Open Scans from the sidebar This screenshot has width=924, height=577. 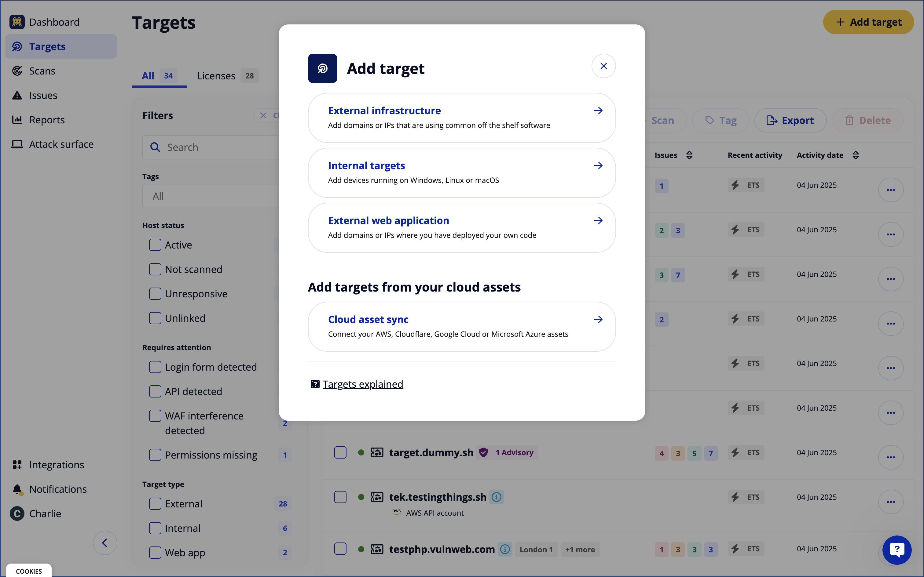42,71
